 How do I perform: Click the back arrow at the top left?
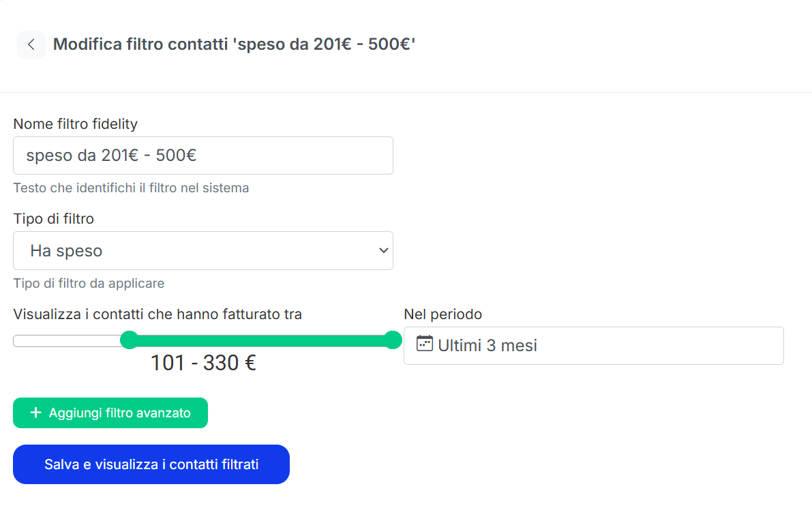[x=31, y=44]
